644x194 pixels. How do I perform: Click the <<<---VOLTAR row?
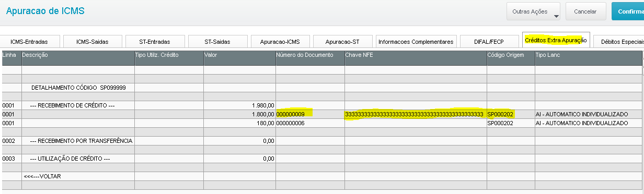322,176
